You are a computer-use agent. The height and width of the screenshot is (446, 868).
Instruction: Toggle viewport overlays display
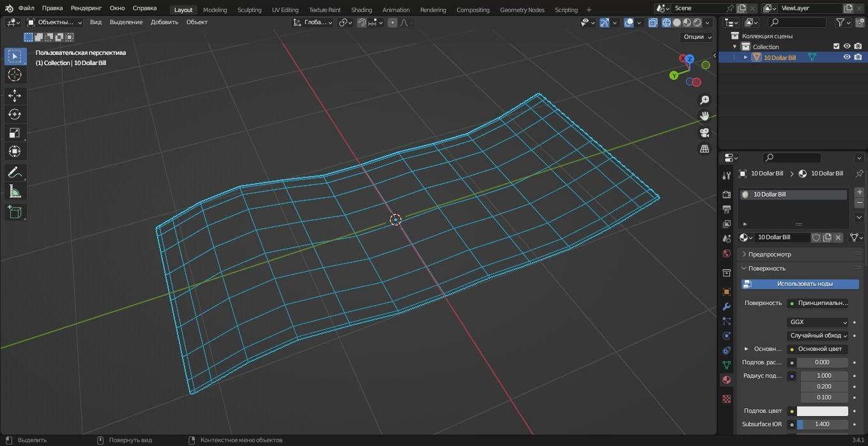click(x=628, y=22)
